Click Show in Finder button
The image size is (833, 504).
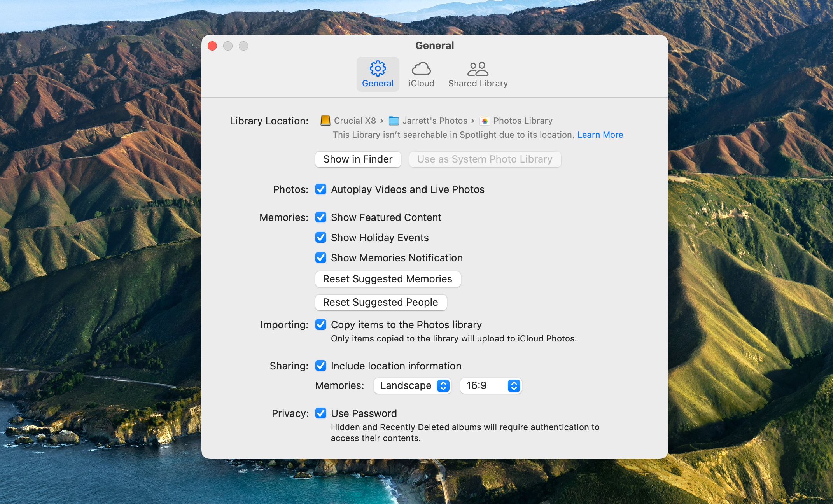pos(358,159)
